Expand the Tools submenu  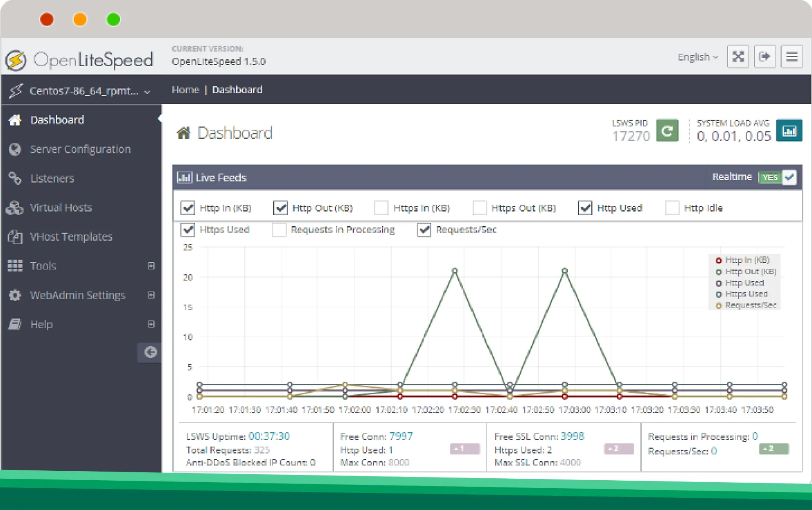[x=151, y=266]
